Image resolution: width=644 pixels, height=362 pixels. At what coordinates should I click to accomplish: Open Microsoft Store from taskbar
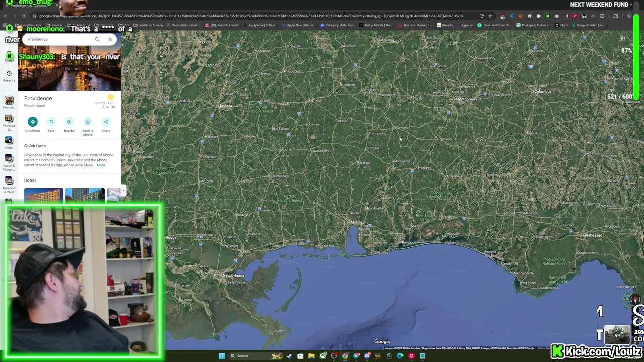click(300, 356)
